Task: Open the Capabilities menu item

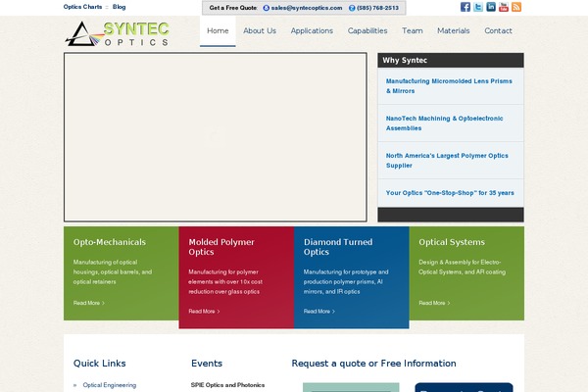Action: (x=367, y=30)
